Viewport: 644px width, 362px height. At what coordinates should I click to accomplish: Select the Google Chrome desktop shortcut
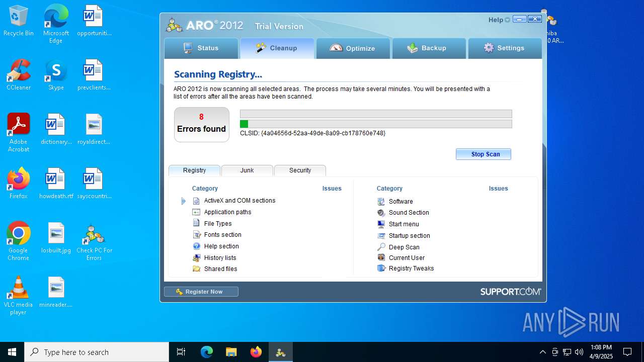[x=19, y=241]
